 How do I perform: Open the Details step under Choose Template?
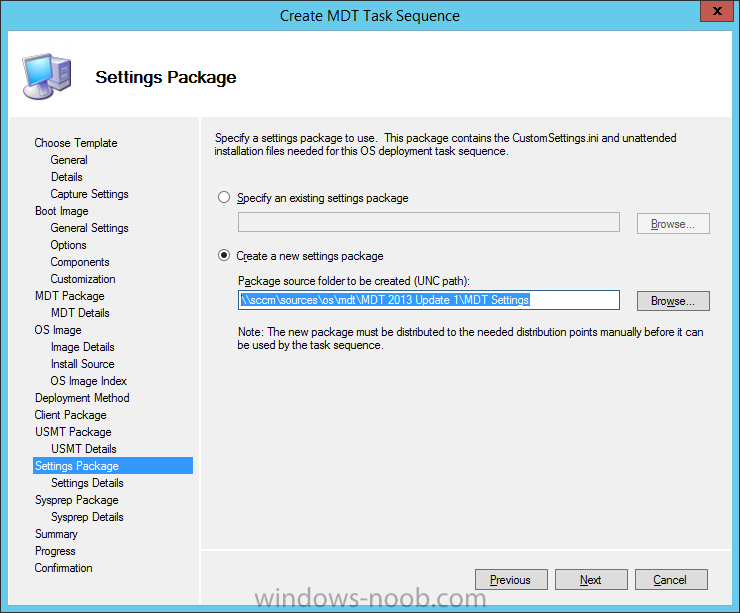point(67,177)
